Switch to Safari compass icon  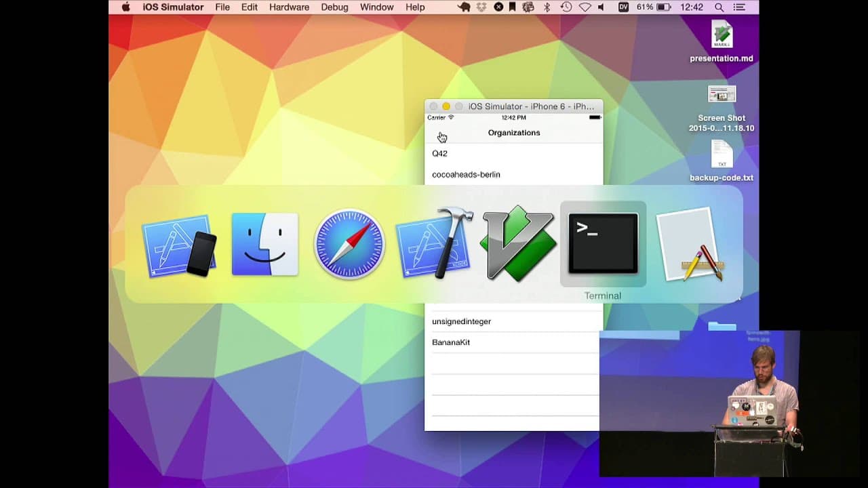pyautogui.click(x=349, y=244)
